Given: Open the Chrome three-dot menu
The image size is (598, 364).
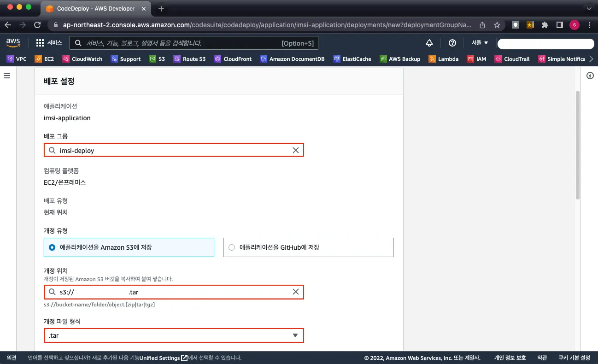Looking at the screenshot, I should click(x=589, y=25).
